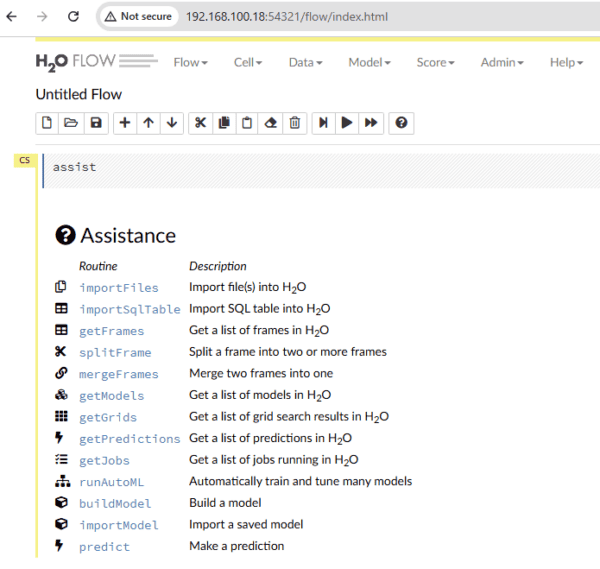Viewport: 600px width, 569px height.
Task: Click the New Flow toolbar icon
Action: tap(47, 123)
